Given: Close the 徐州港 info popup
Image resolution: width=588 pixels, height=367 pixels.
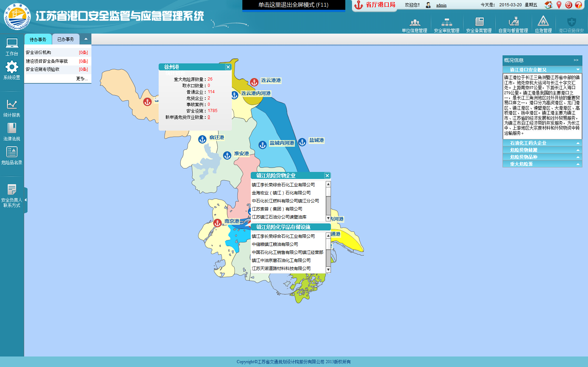Looking at the screenshot, I should [x=228, y=67].
